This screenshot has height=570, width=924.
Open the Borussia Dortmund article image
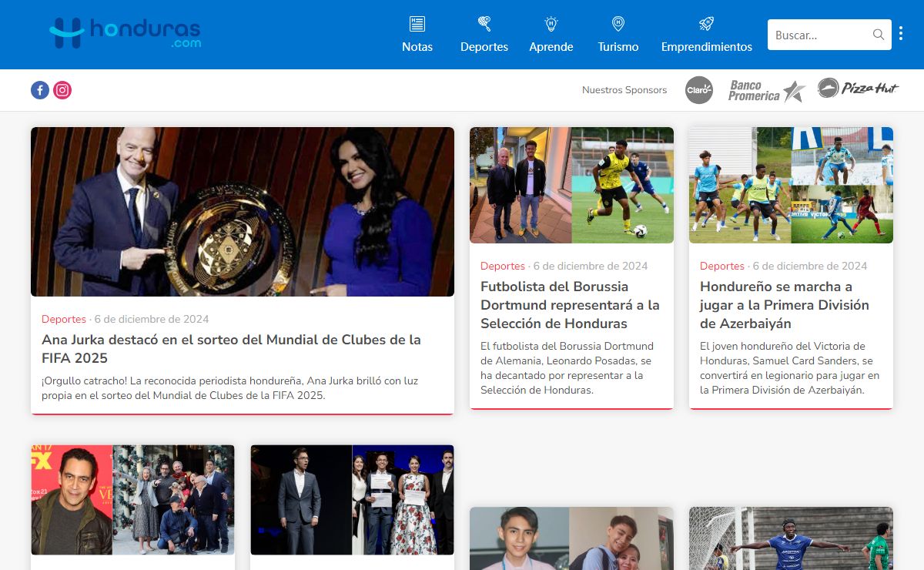pos(571,185)
